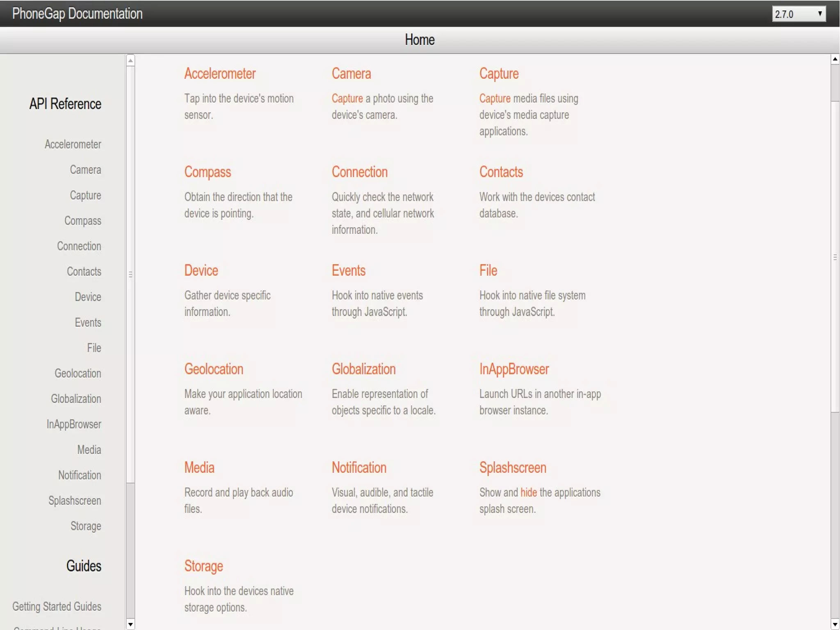The width and height of the screenshot is (840, 630).
Task: Choose Contacts from sidebar list
Action: pyautogui.click(x=84, y=271)
